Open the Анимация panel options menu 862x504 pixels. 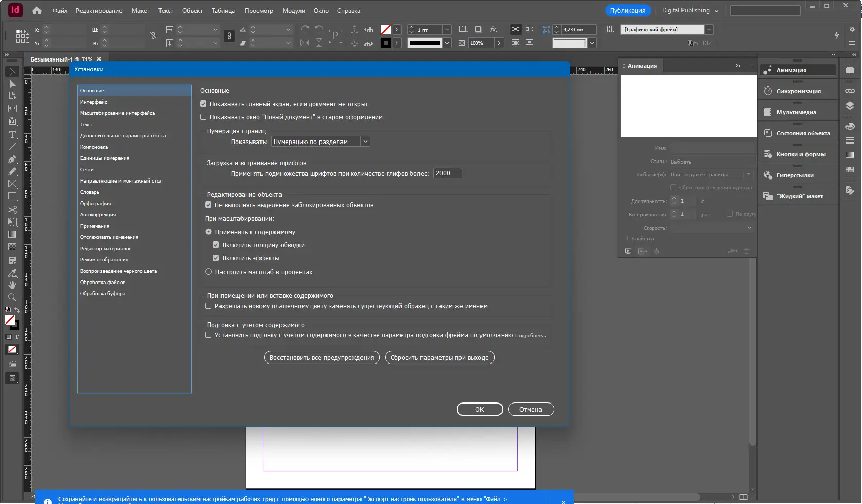(x=751, y=66)
